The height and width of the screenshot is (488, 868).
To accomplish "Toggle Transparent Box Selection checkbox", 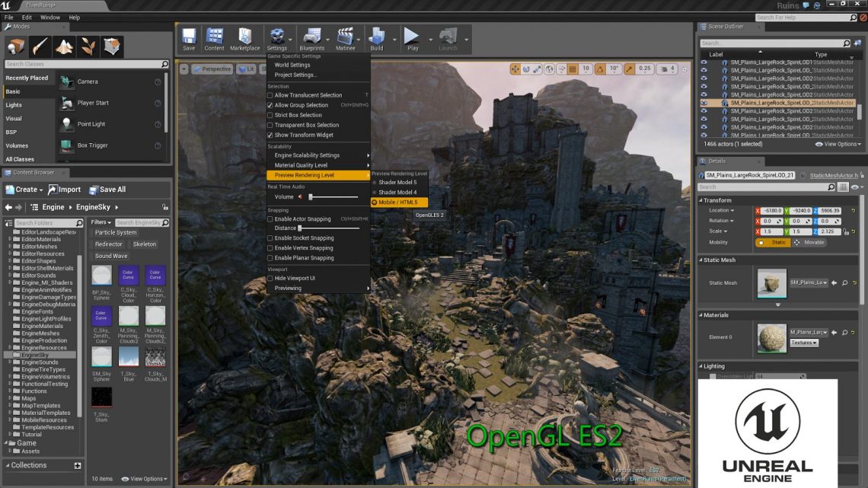I will point(270,125).
